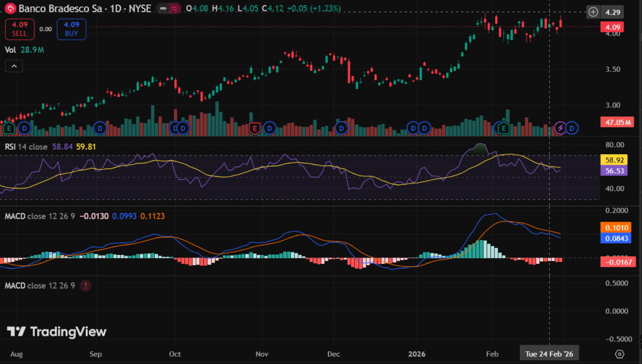
Task: Click the Banco Bradesco symbol logo
Action: 10,9
